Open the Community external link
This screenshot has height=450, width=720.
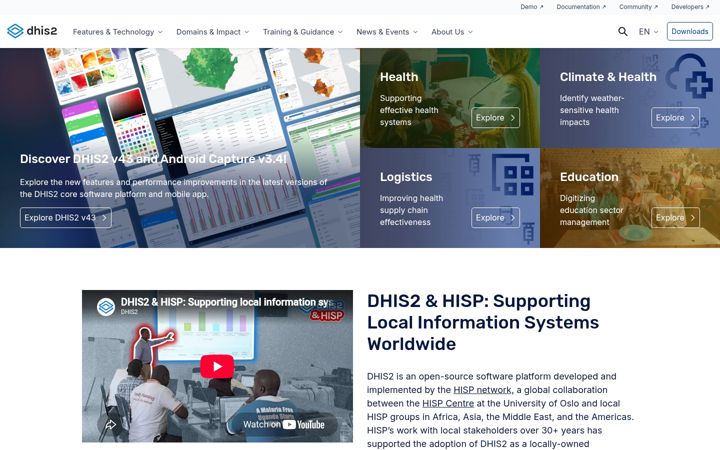click(x=638, y=7)
